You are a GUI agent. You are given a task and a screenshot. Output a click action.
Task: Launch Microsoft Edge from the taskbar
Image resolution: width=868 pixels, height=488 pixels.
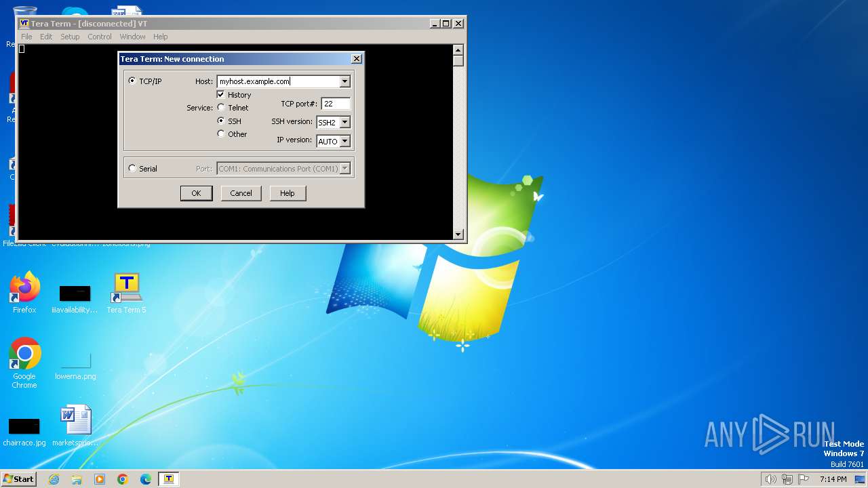[146, 479]
